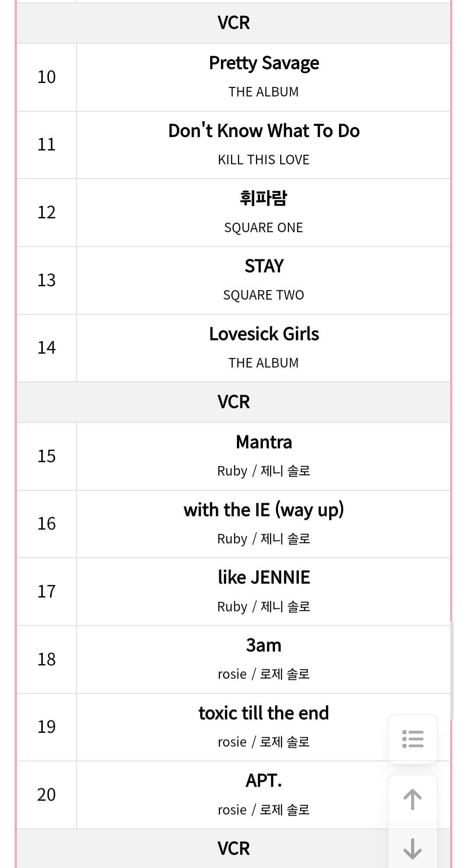Click the SQUARE TWO album label
Viewport: 467px width, 868px height.
pyautogui.click(x=264, y=295)
